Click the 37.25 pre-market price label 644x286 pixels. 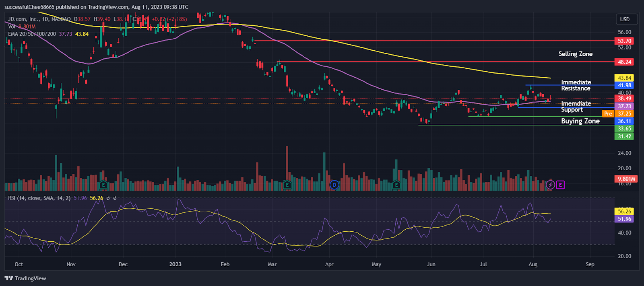[x=624, y=114]
